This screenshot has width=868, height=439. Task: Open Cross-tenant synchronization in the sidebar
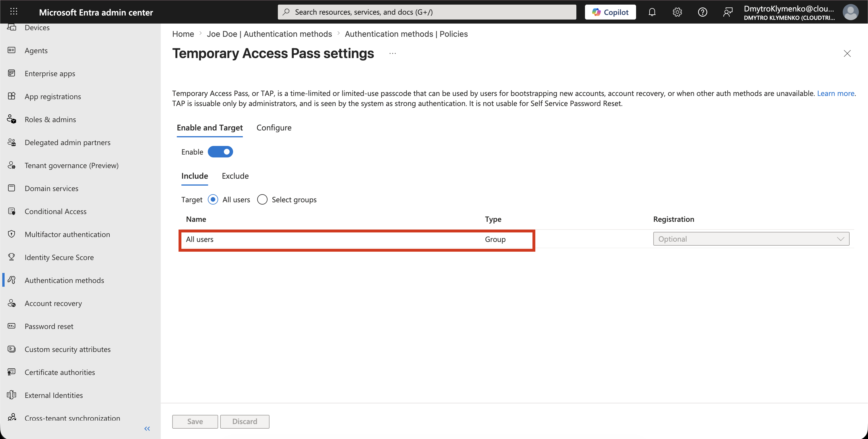coord(72,418)
